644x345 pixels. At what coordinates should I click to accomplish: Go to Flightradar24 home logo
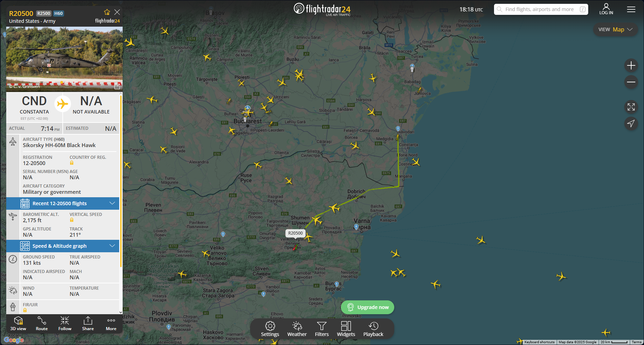[x=322, y=9]
